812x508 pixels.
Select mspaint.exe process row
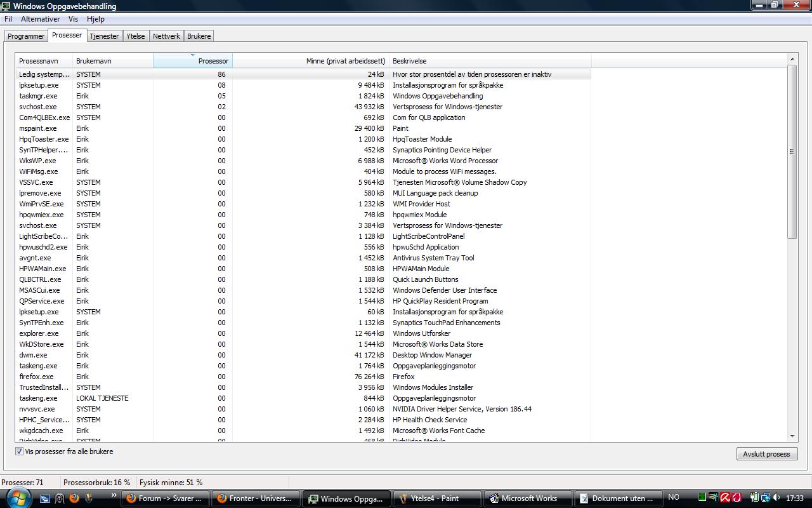coord(303,128)
